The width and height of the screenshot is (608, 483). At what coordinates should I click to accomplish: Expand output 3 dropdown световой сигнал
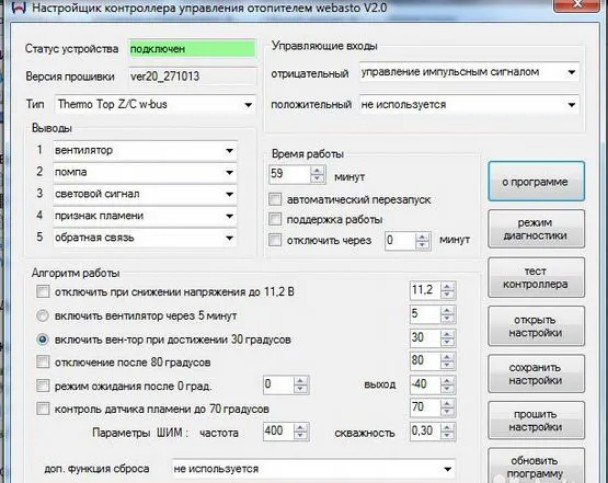point(145,194)
